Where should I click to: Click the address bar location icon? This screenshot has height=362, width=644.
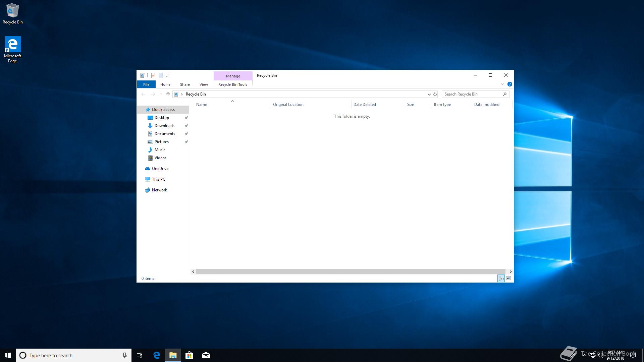point(176,94)
